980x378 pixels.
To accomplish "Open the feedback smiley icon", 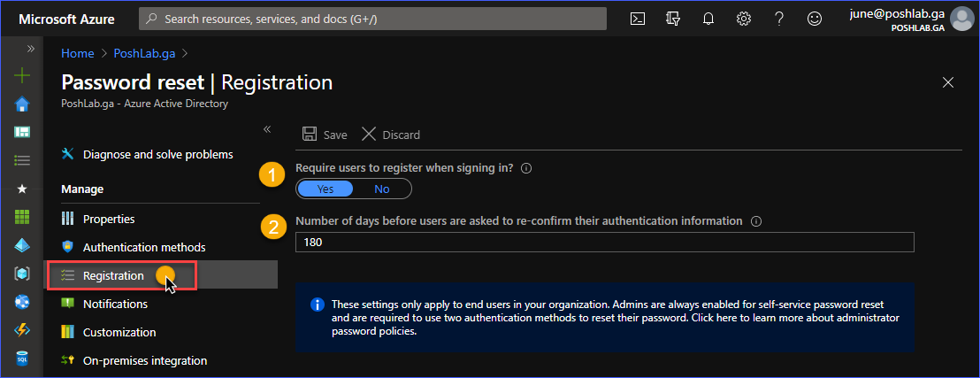I will [814, 19].
